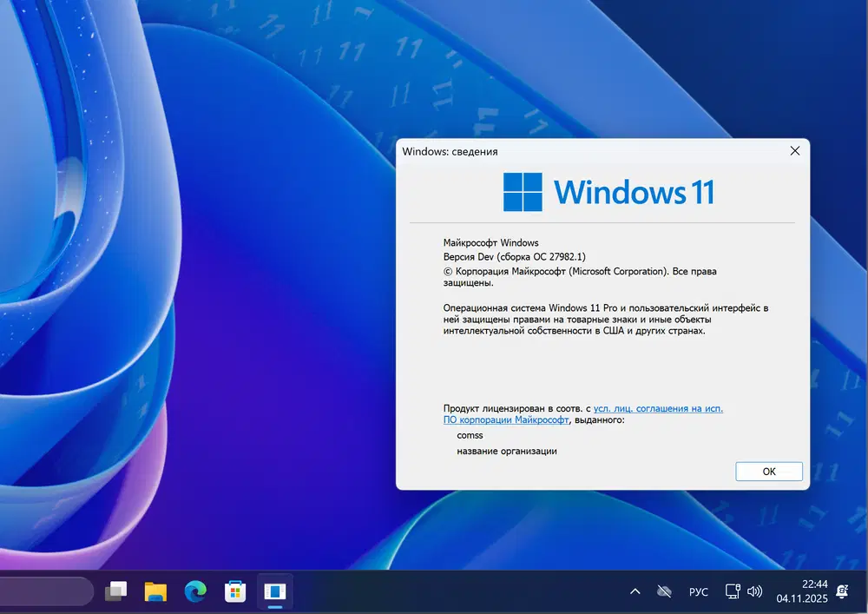Expand the hidden tray icons chevron
Viewport: 868px width, 614px height.
pos(635,591)
